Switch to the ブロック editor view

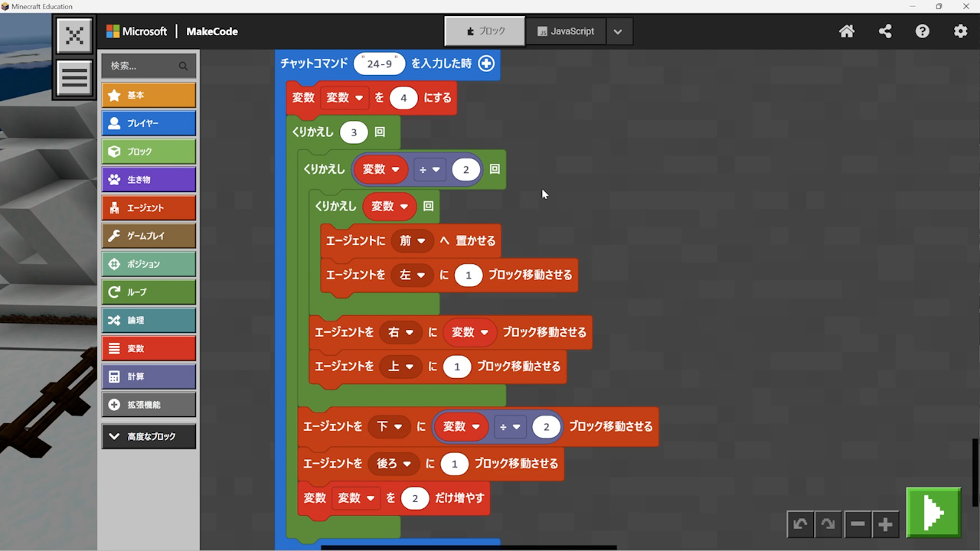[485, 31]
